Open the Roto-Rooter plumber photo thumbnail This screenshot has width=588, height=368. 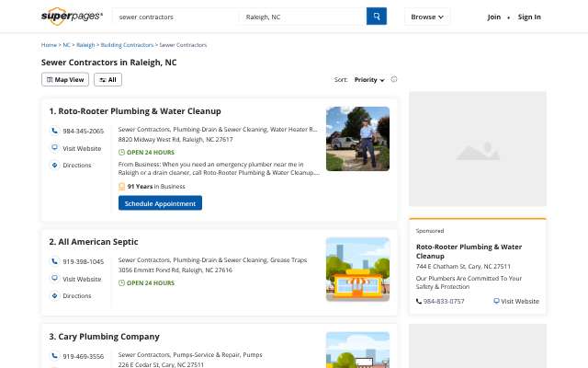[357, 139]
